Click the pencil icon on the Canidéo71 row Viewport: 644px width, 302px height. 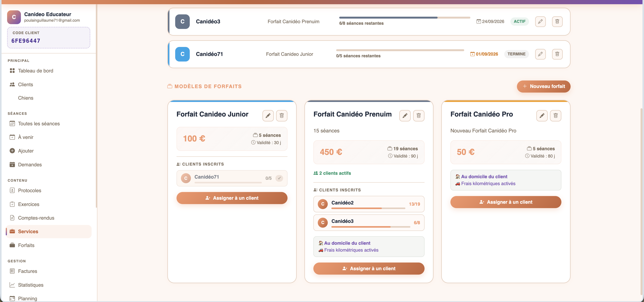click(540, 54)
